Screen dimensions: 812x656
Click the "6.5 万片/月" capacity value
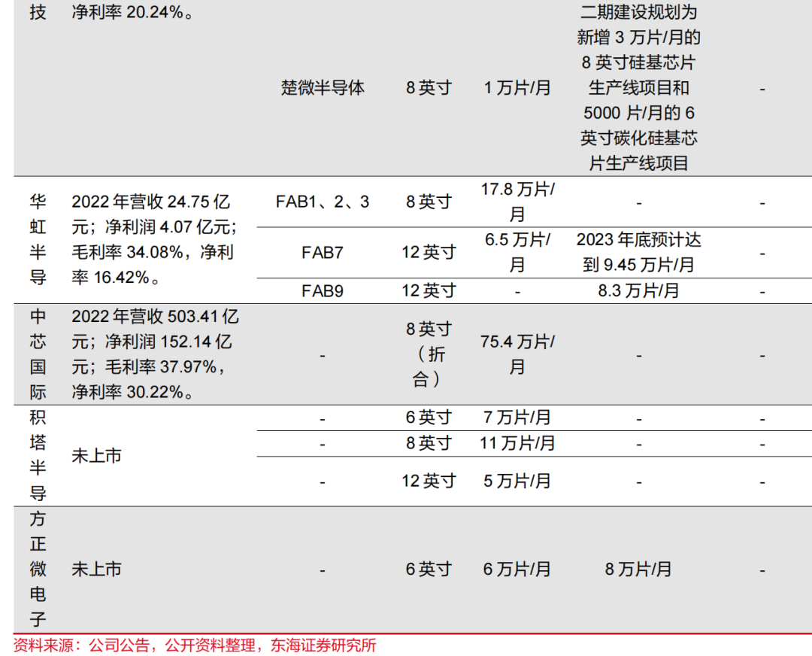[x=517, y=252]
